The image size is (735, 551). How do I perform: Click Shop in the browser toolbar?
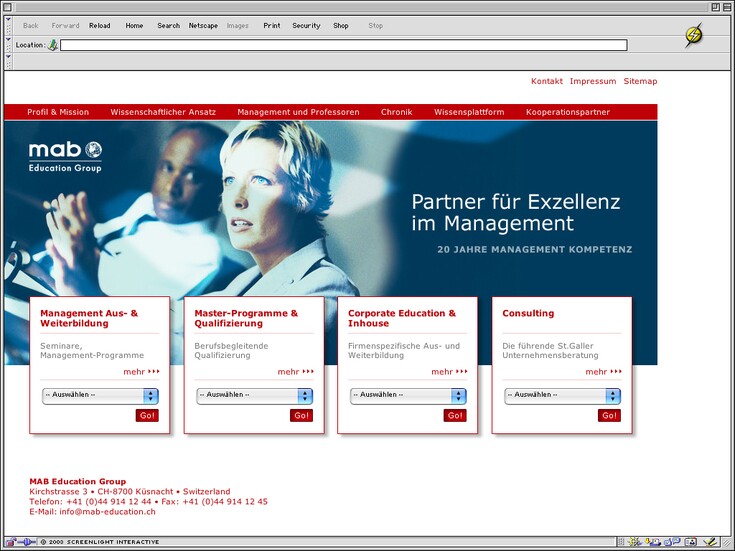(x=341, y=26)
